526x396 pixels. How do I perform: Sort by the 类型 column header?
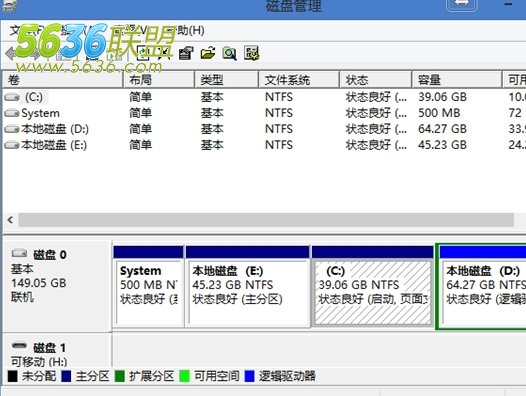click(226, 80)
